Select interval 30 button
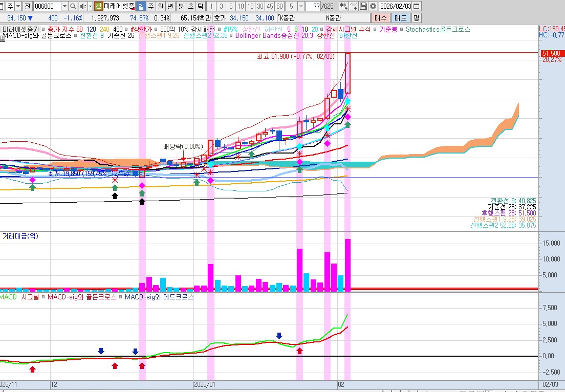Screen dimensions: 565x392 (x=260, y=6)
